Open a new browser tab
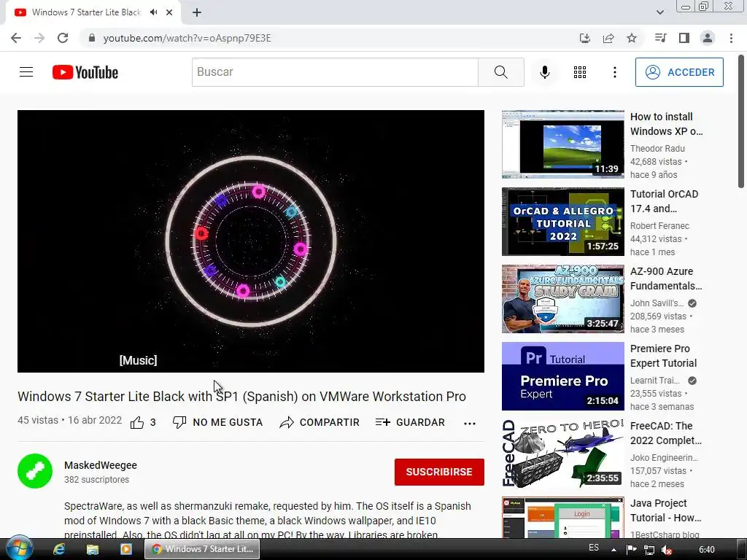The width and height of the screenshot is (747, 560). point(197,12)
